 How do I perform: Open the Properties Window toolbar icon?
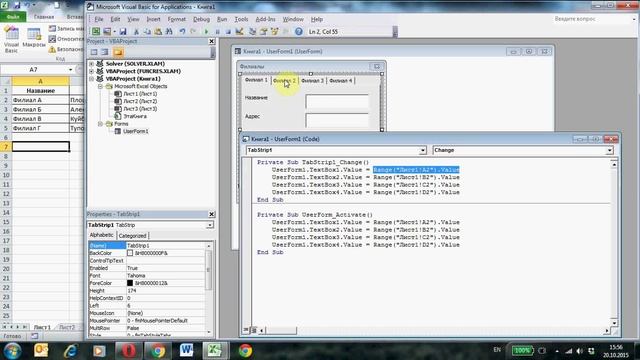coord(264,31)
